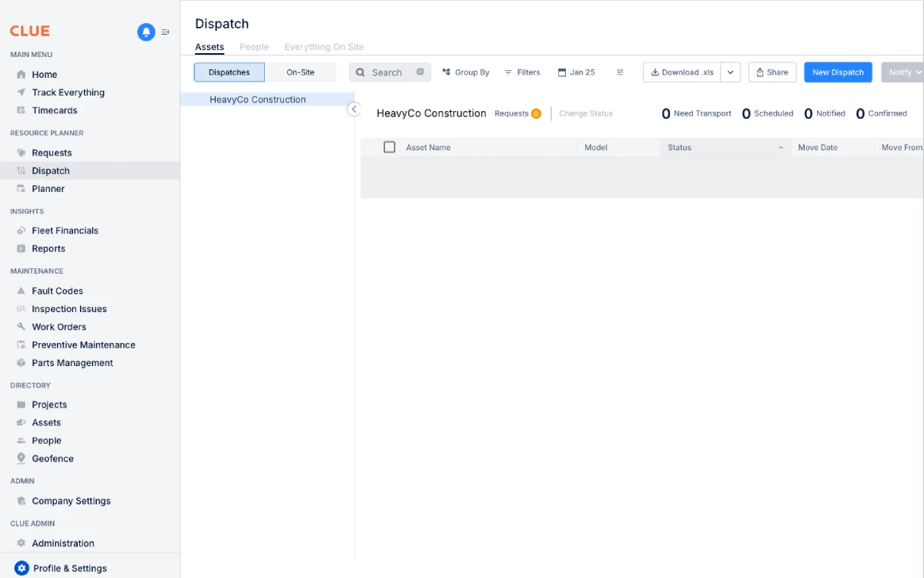Viewport: 924px width, 578px height.
Task: Click the People icon in Directory
Action: (x=22, y=441)
